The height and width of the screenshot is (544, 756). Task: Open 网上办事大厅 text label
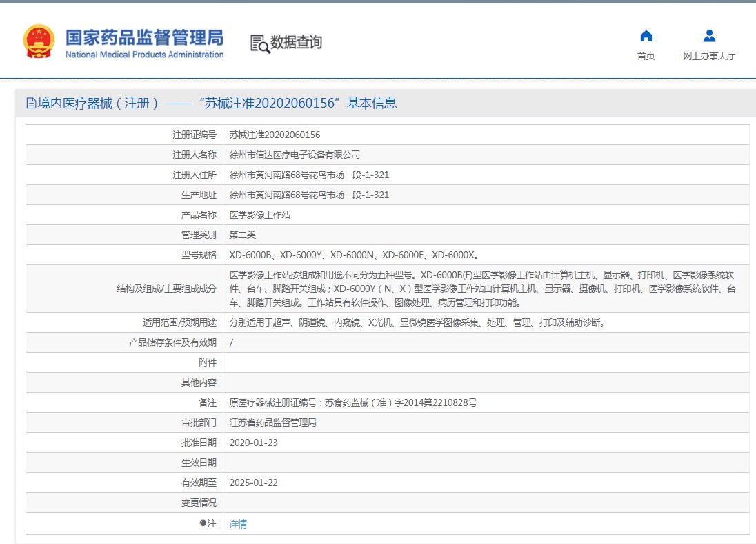point(709,57)
